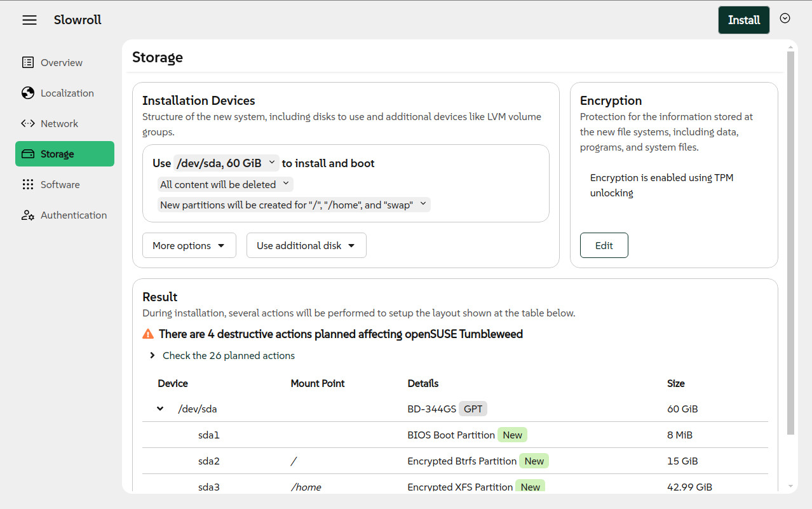812x509 pixels.
Task: Click the Software grid icon
Action: (28, 184)
